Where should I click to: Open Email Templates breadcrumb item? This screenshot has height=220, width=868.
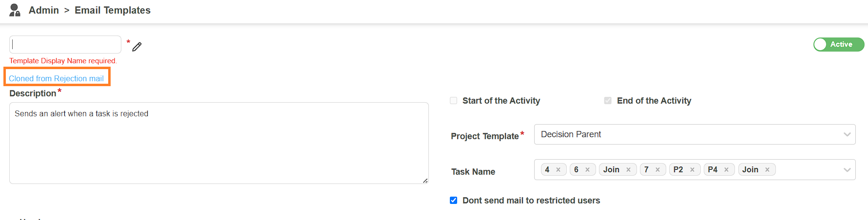coord(113,10)
